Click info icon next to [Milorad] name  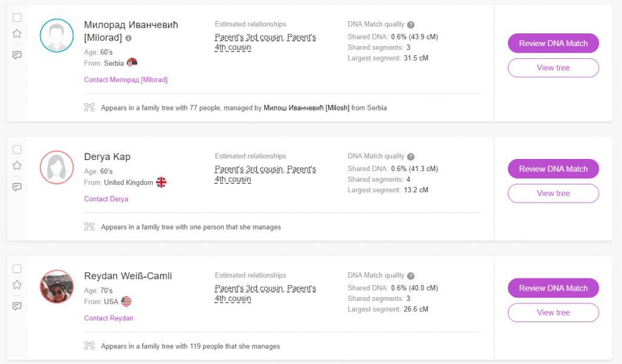coord(128,38)
